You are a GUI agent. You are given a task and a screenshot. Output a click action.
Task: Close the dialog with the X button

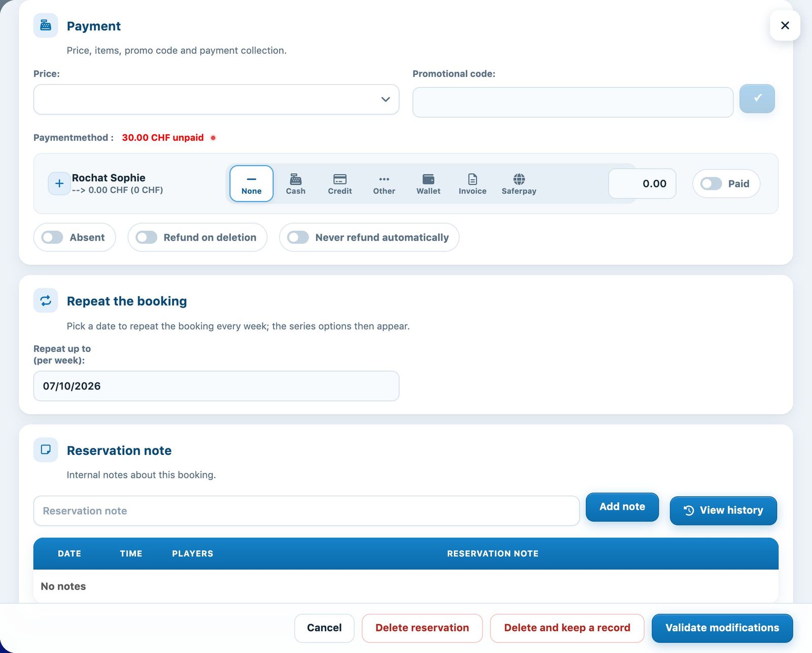point(785,25)
